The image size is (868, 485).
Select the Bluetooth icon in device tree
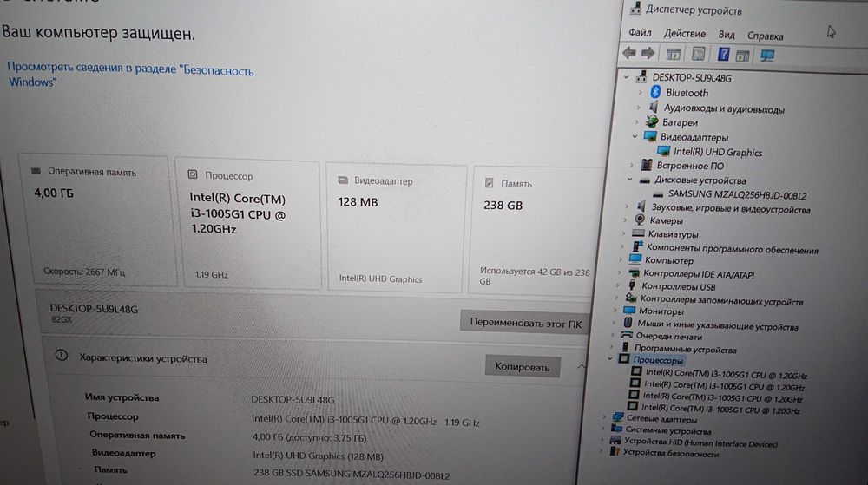655,92
